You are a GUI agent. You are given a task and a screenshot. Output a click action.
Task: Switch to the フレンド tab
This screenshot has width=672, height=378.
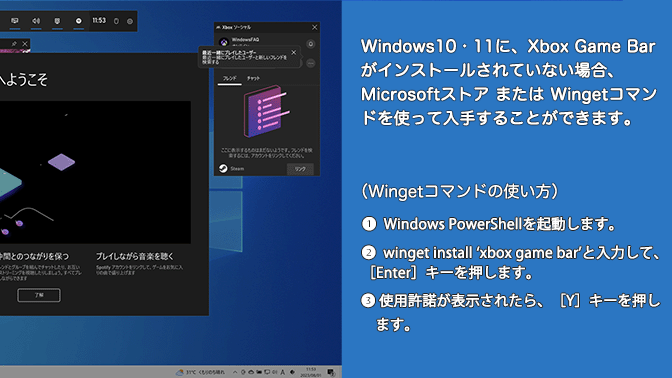[x=229, y=78]
